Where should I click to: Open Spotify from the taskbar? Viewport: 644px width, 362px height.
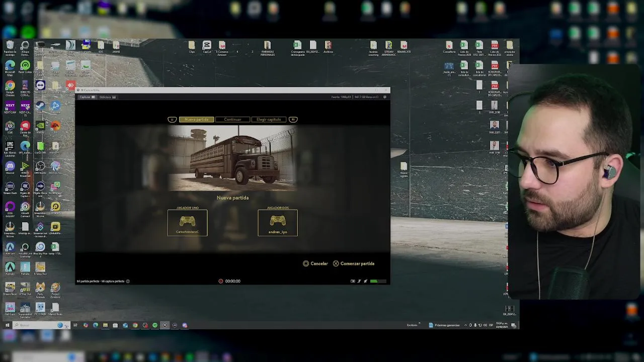[155, 325]
